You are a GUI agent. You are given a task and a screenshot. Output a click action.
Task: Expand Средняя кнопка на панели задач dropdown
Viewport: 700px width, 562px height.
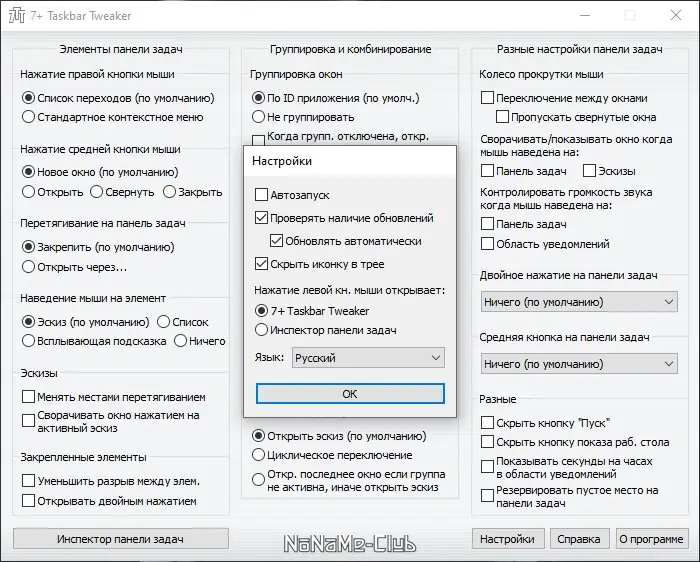click(580, 364)
